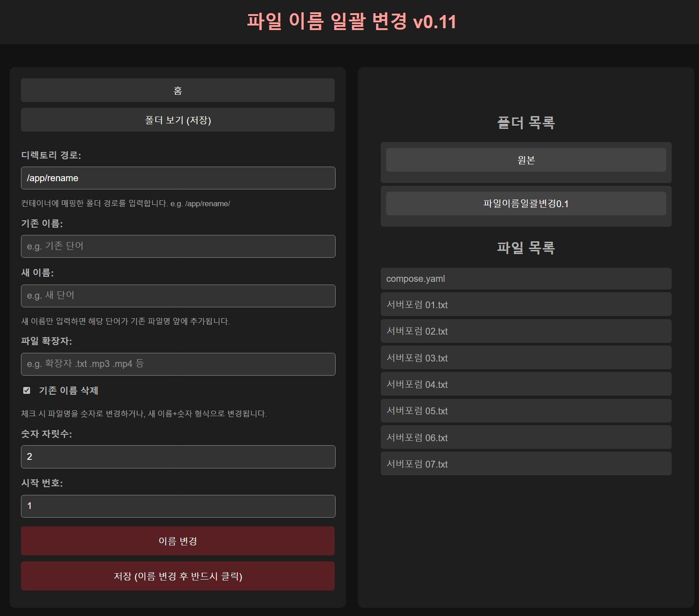Select file 서버포럼 03.txt

pyautogui.click(x=526, y=358)
